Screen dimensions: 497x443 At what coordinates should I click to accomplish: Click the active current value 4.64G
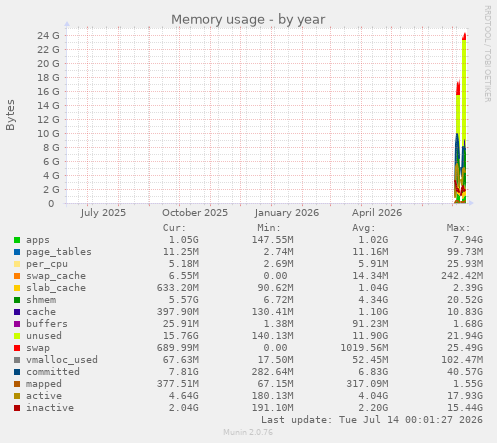click(x=184, y=396)
